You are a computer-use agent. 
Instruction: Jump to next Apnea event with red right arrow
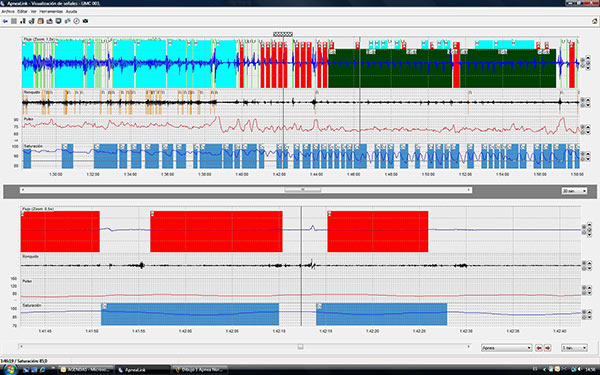pyautogui.click(x=548, y=348)
